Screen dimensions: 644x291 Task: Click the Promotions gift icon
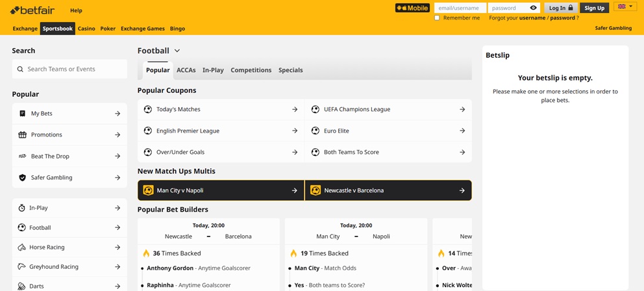[x=22, y=135]
